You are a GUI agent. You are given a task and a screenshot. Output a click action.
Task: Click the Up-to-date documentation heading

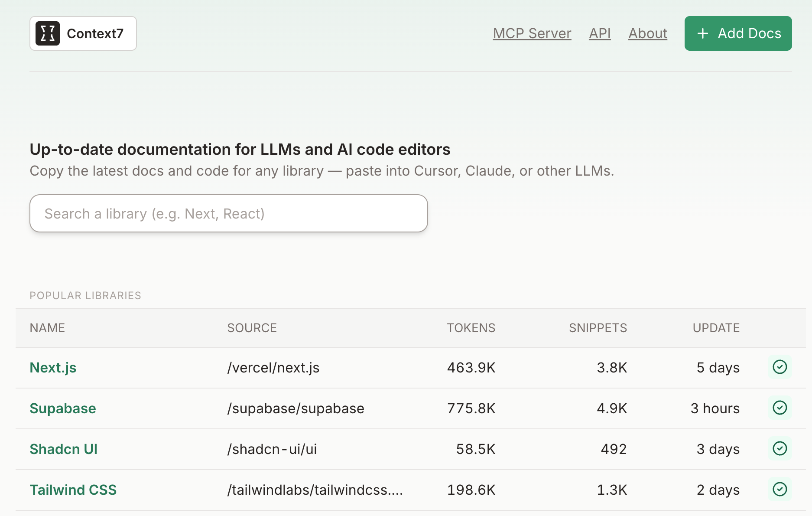(240, 150)
